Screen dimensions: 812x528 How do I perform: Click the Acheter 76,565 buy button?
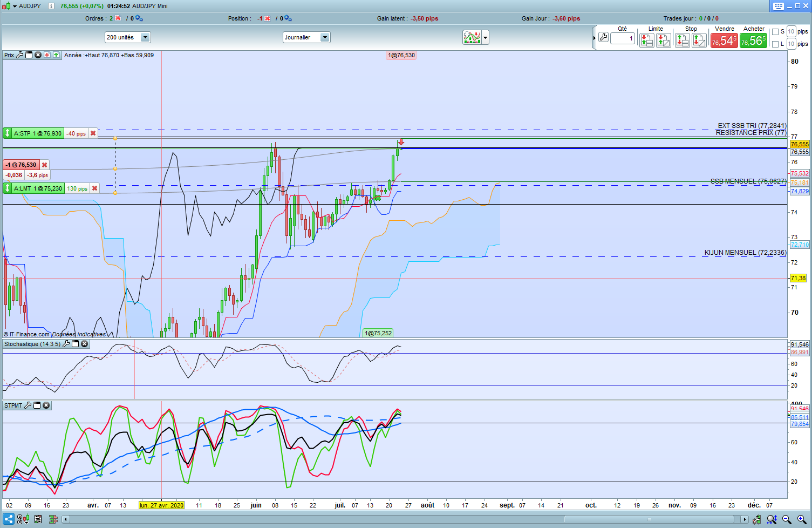[x=753, y=40]
